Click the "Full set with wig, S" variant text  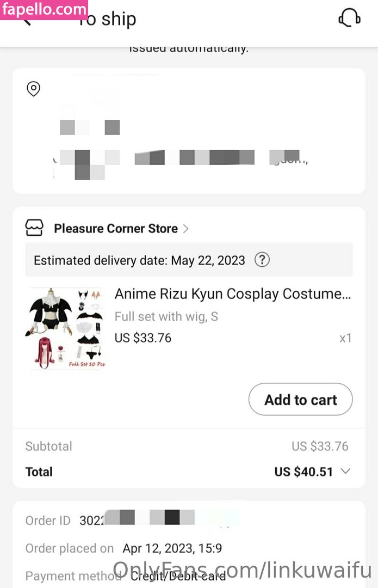[x=166, y=316]
